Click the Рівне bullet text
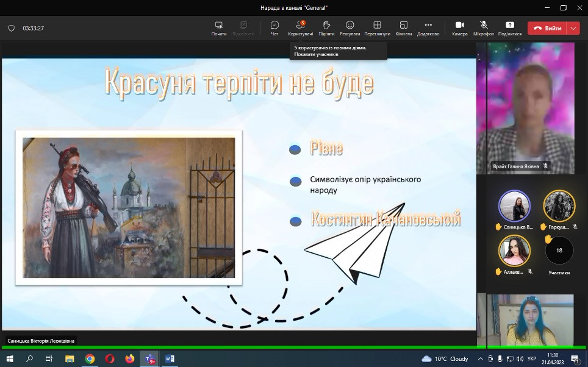This screenshot has height=367, width=588. (326, 148)
